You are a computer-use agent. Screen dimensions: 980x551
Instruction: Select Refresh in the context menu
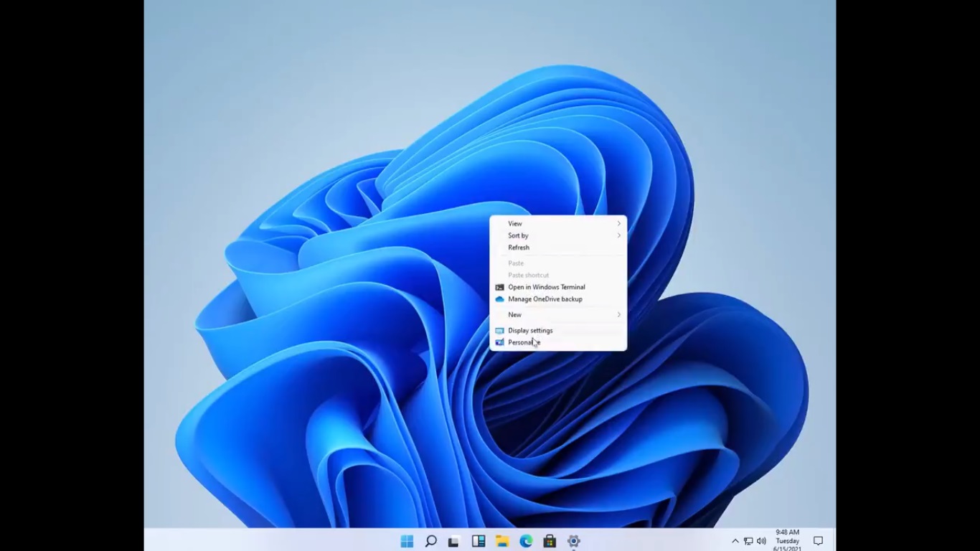coord(519,248)
